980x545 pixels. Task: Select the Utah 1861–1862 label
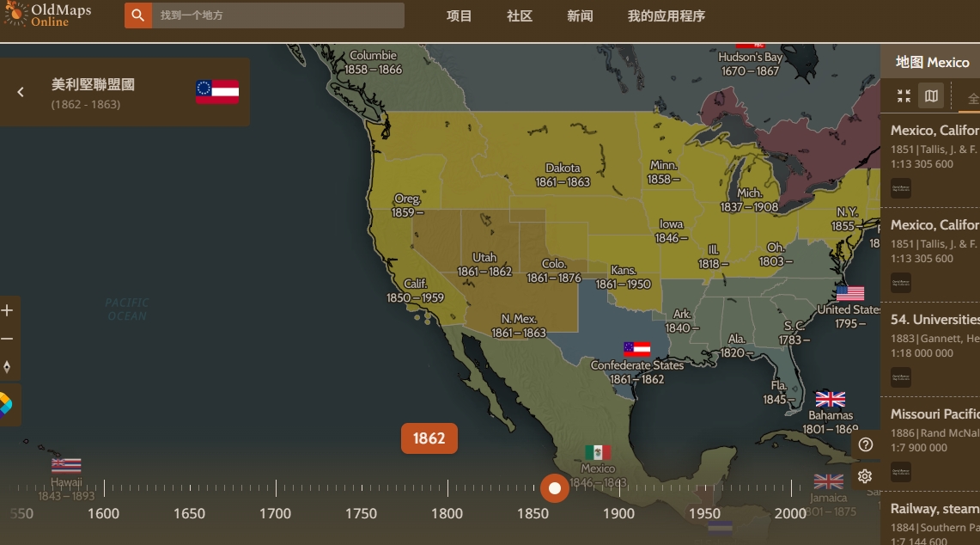point(484,264)
